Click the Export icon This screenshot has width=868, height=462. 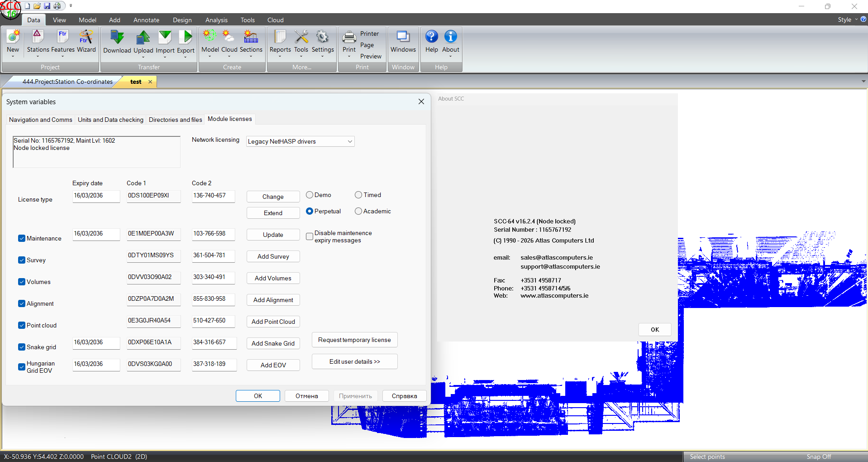186,37
